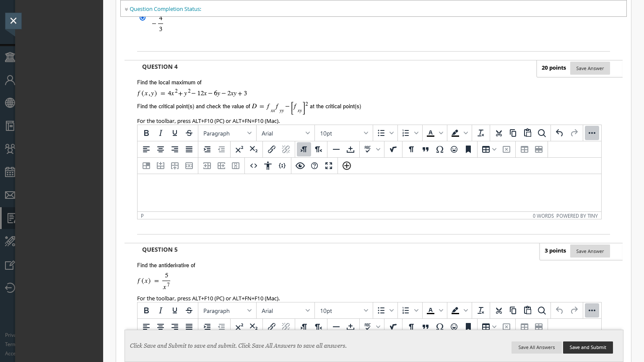Click Sign Out icon in sidebar

10,287
